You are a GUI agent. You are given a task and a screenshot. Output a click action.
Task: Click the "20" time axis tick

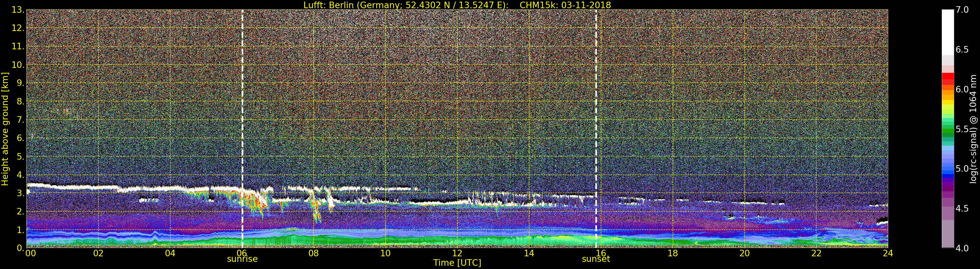(x=744, y=253)
